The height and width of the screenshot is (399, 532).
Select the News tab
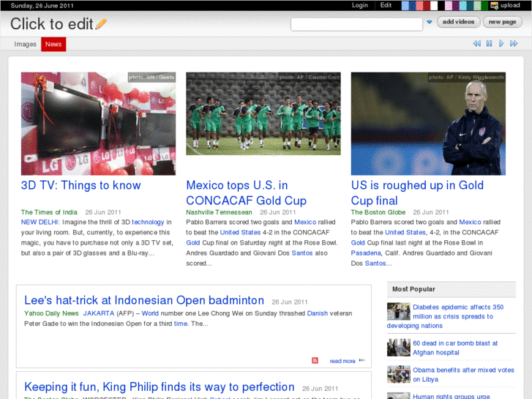[x=53, y=44]
